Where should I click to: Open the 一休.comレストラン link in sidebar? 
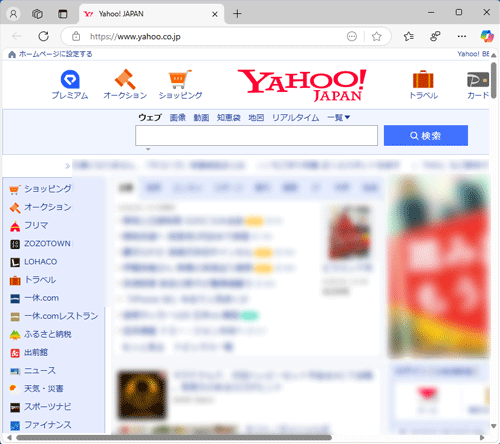click(61, 316)
